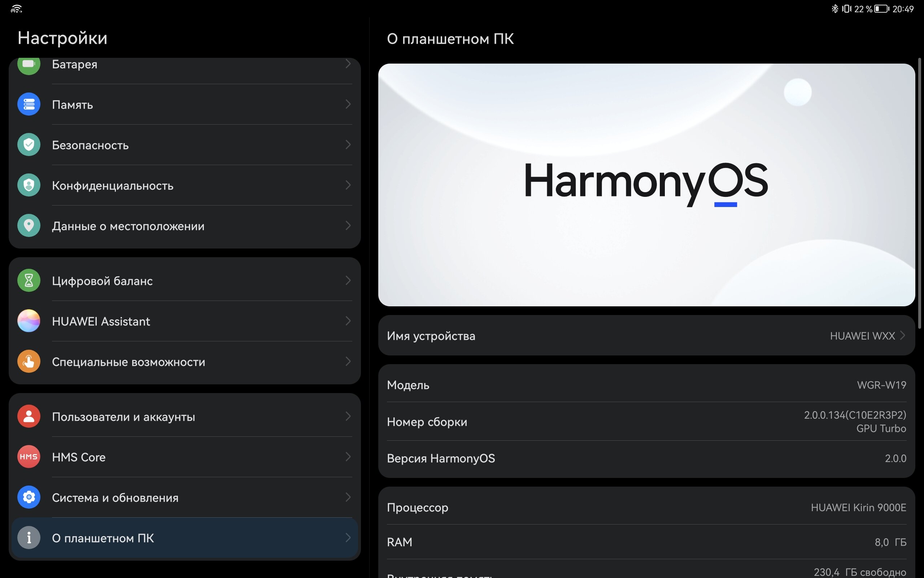Open the device name chevron next to HUAWEI WXX
Image resolution: width=924 pixels, height=578 pixels.
pos(903,335)
